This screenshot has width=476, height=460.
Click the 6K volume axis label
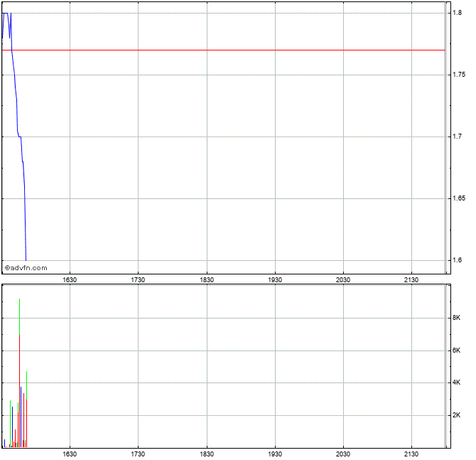click(x=456, y=351)
